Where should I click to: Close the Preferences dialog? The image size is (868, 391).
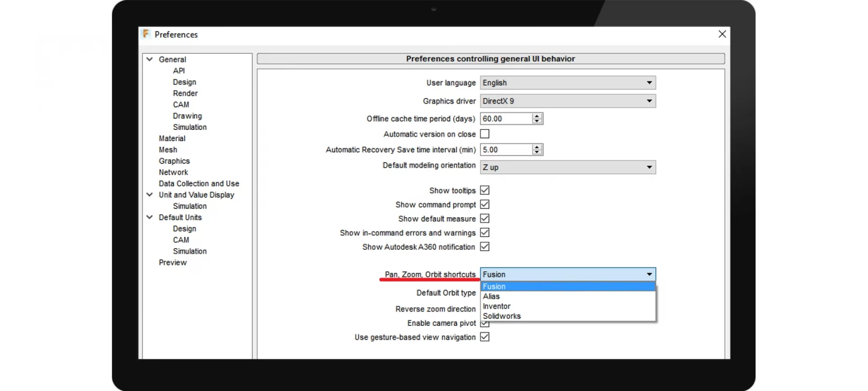coord(722,34)
